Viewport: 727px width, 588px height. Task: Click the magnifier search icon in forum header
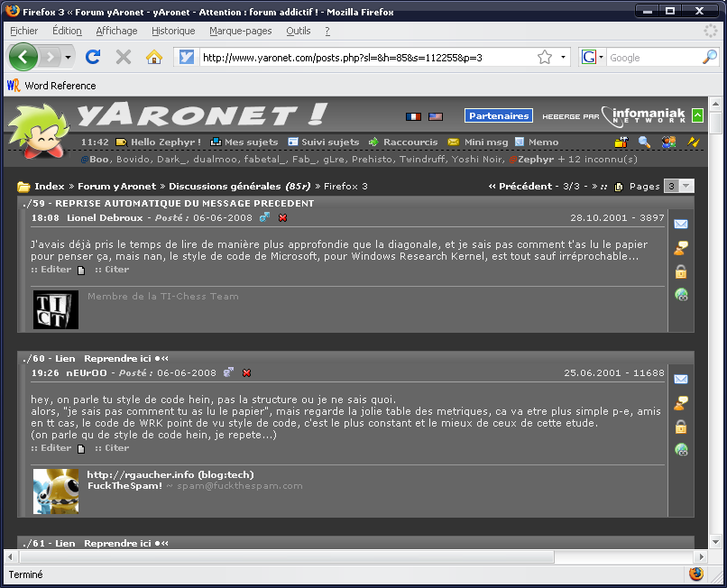point(644,142)
